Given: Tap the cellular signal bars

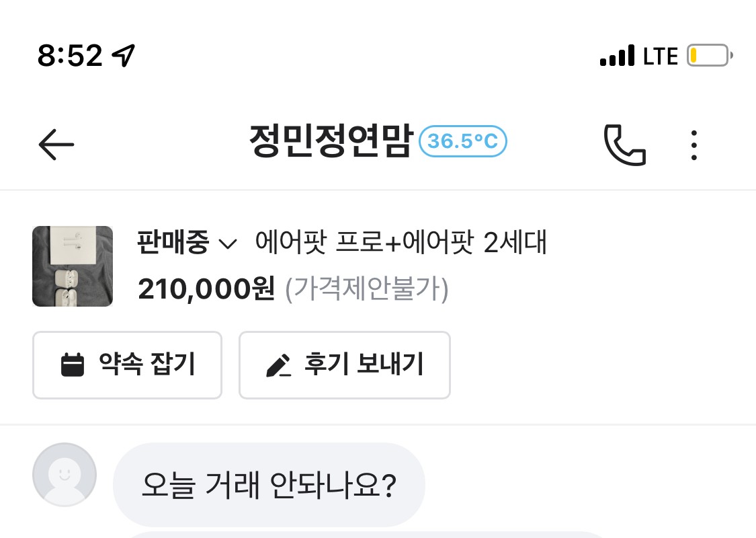Looking at the screenshot, I should coord(617,56).
